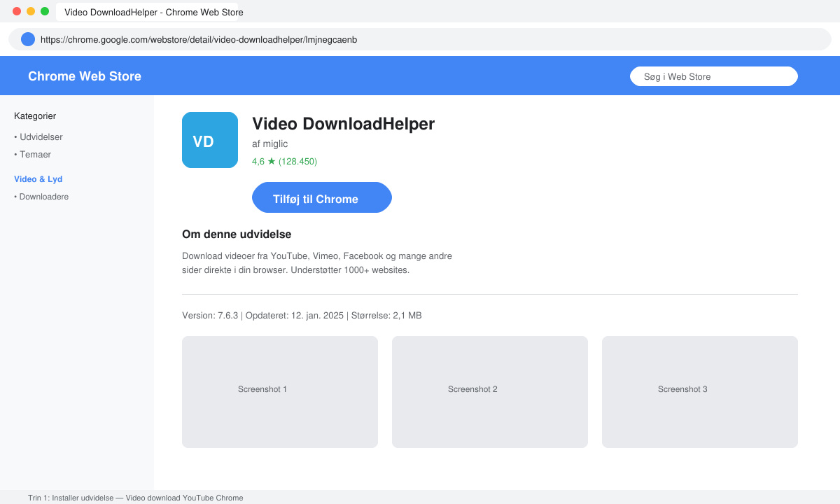Viewport: 840px width, 504px height.
Task: Click the Video DownloadHelper heading
Action: 344,124
